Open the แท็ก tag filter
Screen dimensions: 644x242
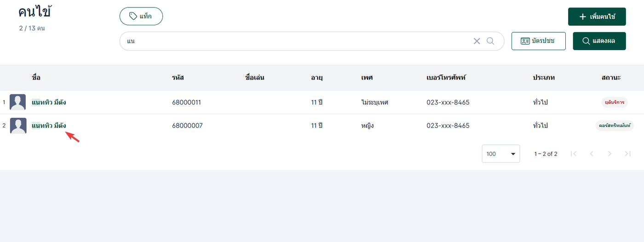tap(141, 16)
